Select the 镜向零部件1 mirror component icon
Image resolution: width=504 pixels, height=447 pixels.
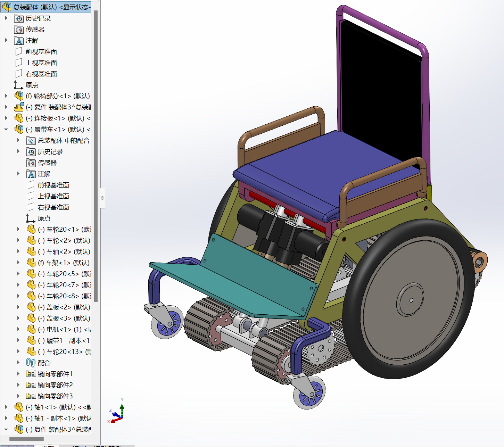pyautogui.click(x=31, y=374)
